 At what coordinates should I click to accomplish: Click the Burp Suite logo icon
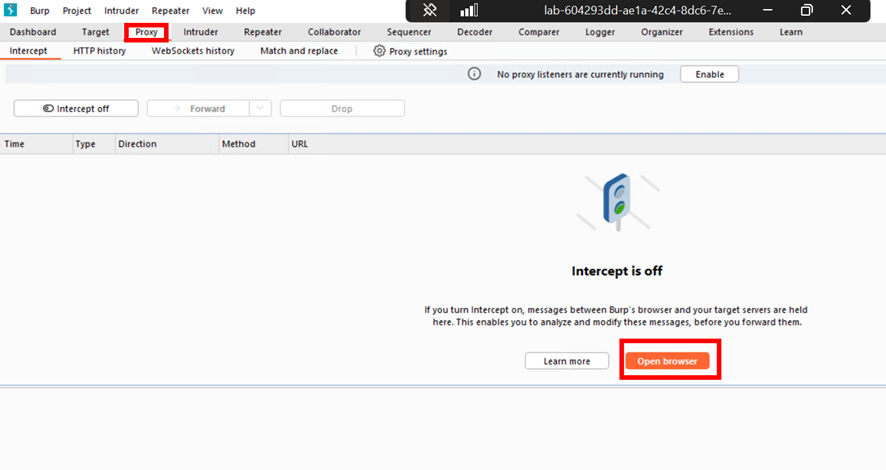pyautogui.click(x=10, y=10)
